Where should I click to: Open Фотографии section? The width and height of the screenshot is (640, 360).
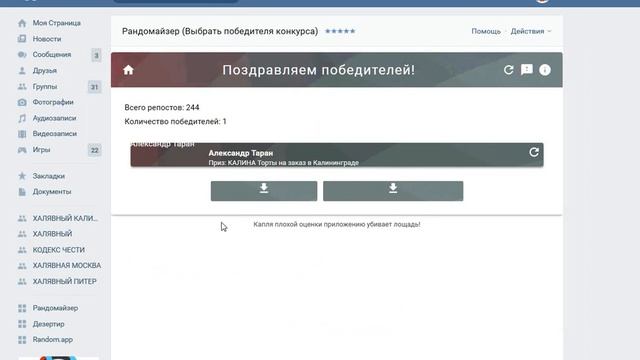[x=53, y=102]
